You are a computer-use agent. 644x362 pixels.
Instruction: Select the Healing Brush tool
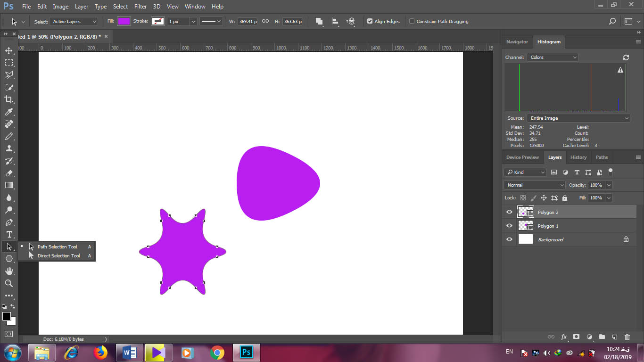click(x=9, y=124)
